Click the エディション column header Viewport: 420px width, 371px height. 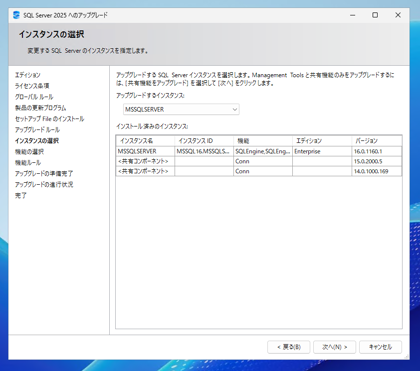click(x=322, y=141)
